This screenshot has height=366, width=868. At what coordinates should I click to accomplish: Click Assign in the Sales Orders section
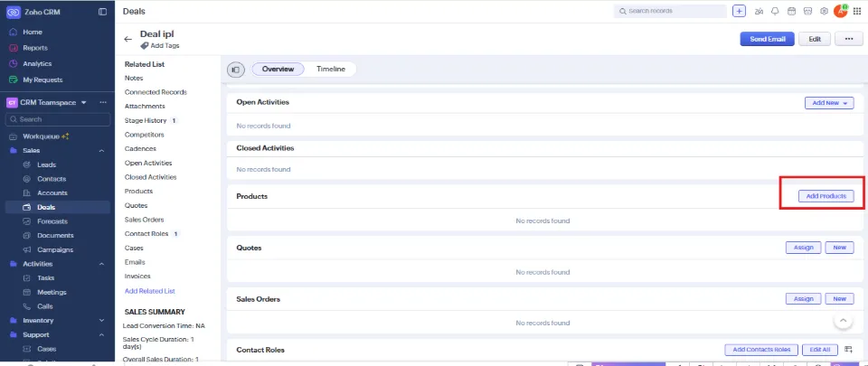(x=803, y=298)
